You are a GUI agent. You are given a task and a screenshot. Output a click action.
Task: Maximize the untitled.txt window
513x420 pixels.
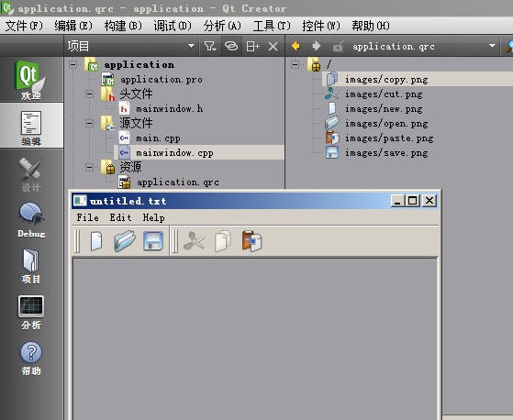[413, 200]
